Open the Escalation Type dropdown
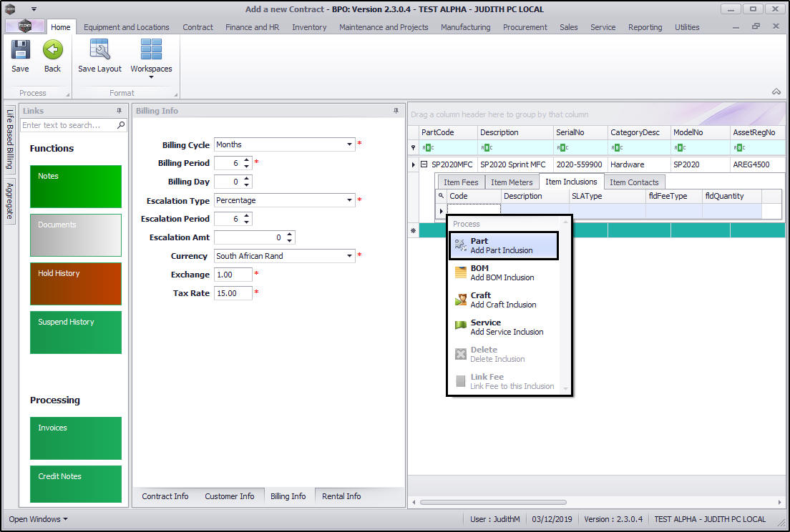Image resolution: width=790 pixels, height=532 pixels. pos(349,200)
